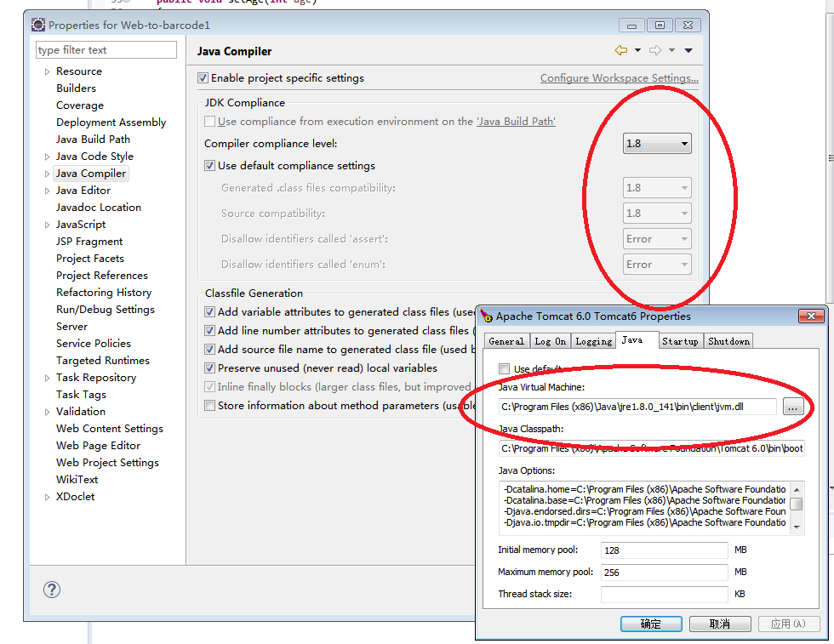
Task: Click the 取消 (Cancel) button
Action: [720, 624]
